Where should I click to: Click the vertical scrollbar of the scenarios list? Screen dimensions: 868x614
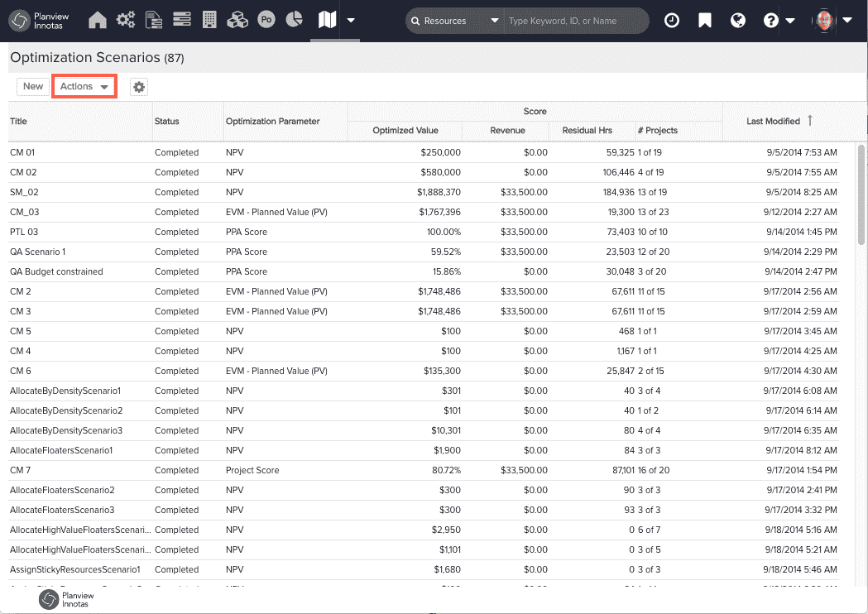tap(861, 194)
